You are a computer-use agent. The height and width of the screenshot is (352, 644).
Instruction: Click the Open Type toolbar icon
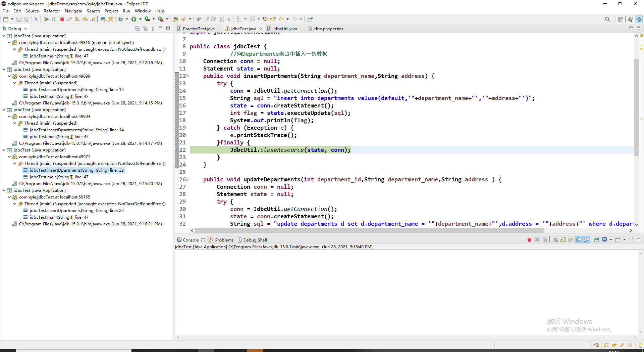point(175,19)
